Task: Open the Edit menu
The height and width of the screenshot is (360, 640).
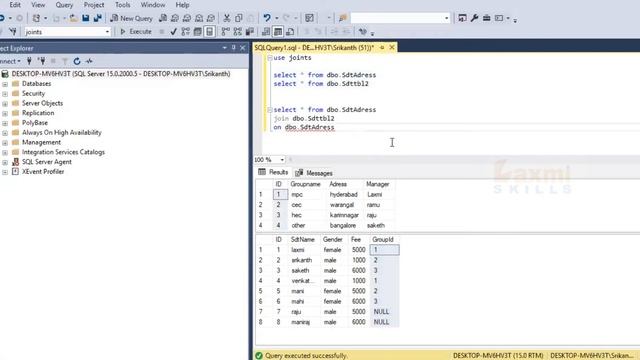Action: pyautogui.click(x=15, y=5)
